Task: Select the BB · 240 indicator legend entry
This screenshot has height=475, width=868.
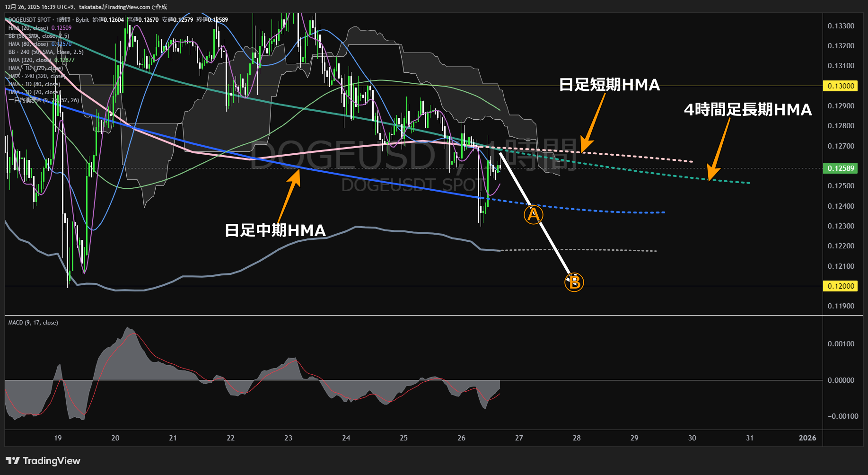Action: (x=46, y=52)
